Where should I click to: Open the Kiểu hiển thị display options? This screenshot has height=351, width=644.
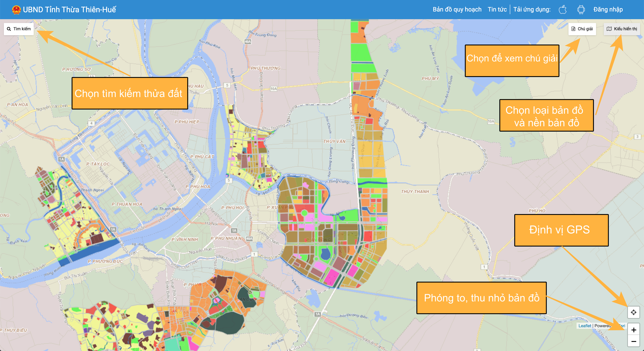(x=622, y=29)
